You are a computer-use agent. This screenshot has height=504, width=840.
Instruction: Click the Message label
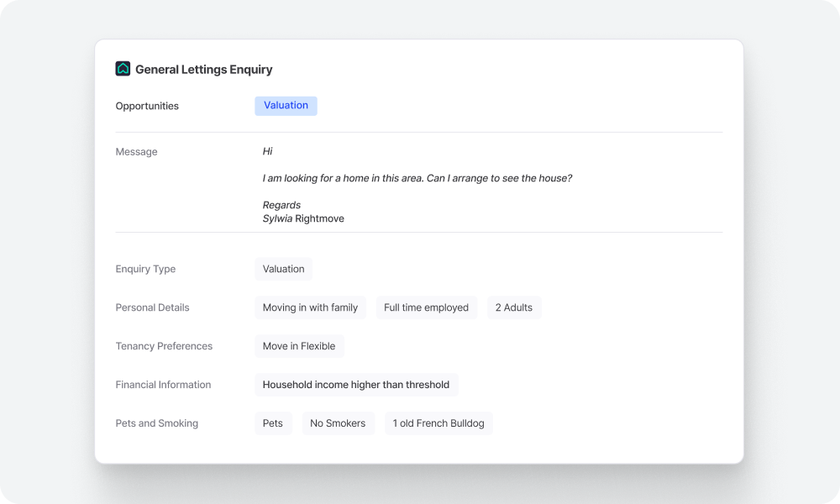click(137, 151)
